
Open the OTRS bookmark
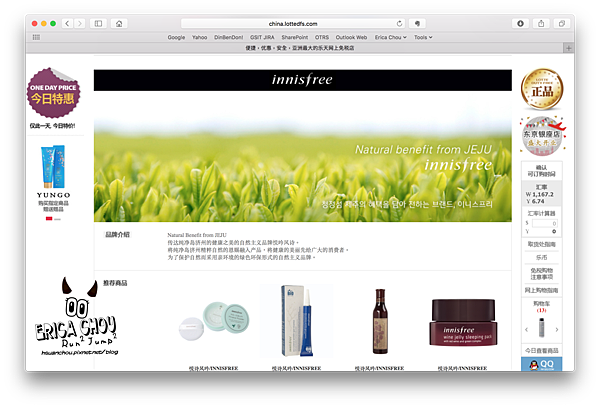tap(322, 37)
